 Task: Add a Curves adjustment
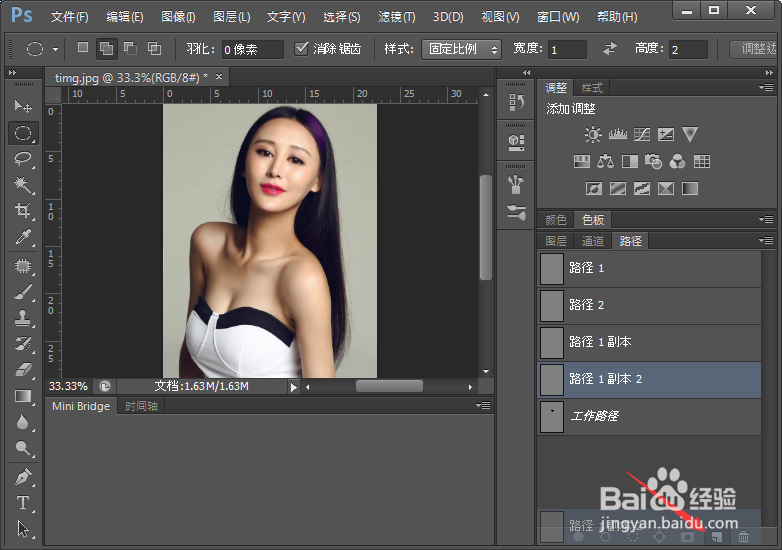point(641,134)
